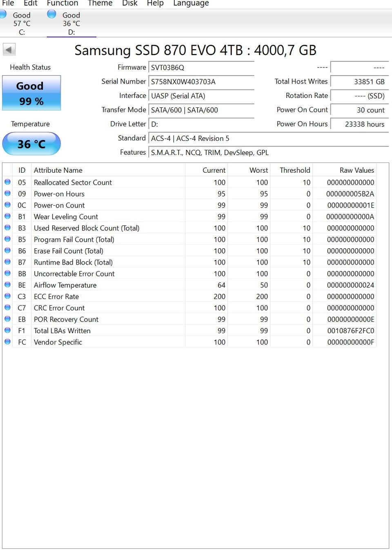Open the Language menu
Screen dimensions: 392x550
[191, 3]
